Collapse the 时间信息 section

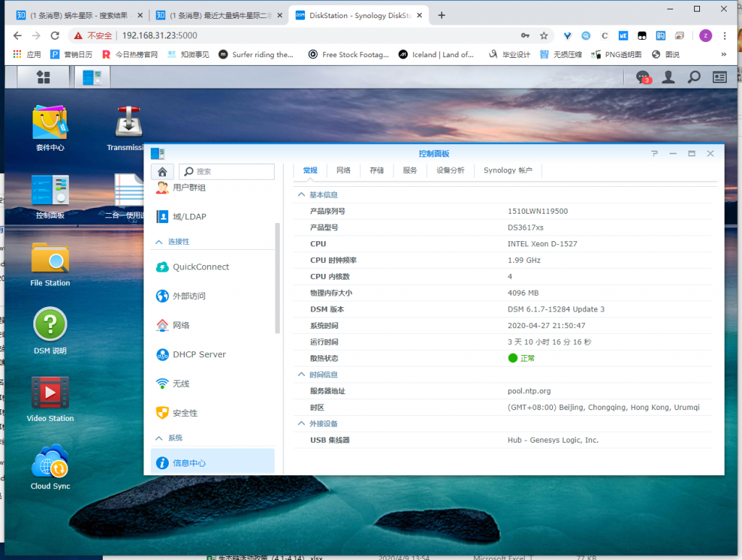(x=301, y=374)
